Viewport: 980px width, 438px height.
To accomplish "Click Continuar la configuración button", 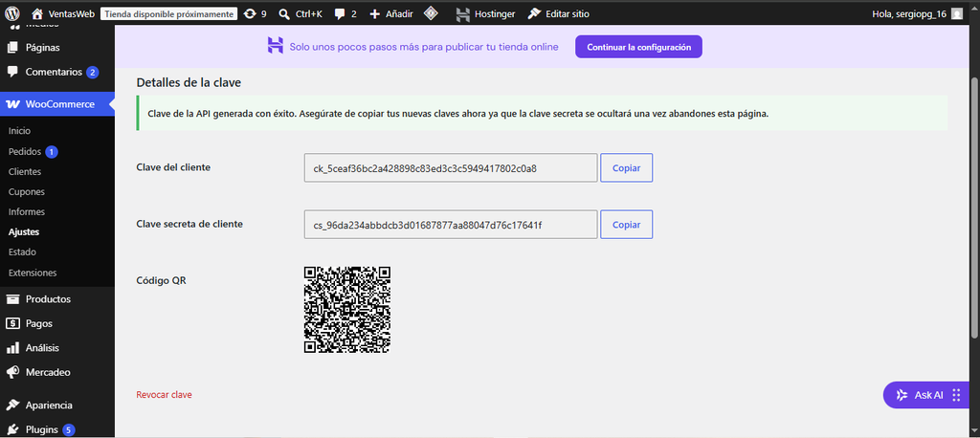I will click(638, 47).
